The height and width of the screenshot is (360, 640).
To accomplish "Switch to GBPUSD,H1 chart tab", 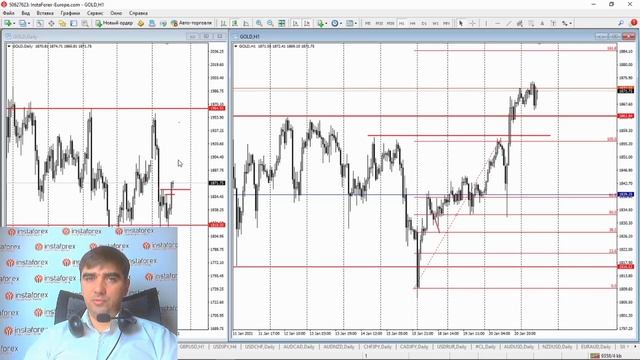I will (x=192, y=347).
